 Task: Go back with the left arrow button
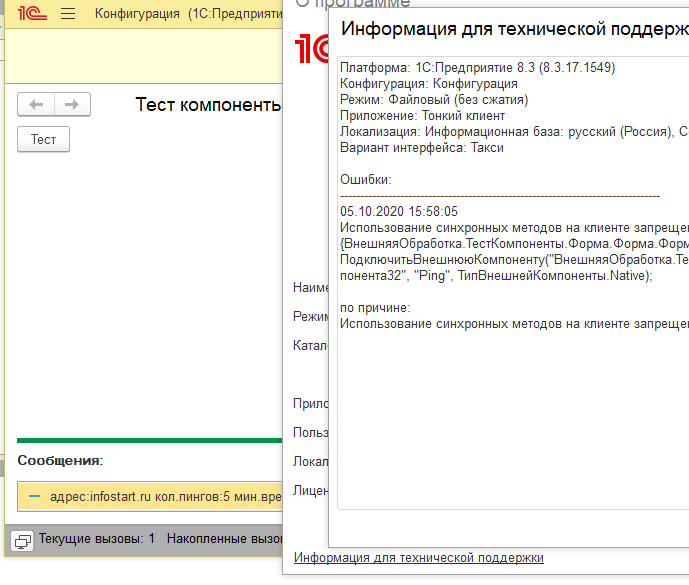tap(36, 104)
